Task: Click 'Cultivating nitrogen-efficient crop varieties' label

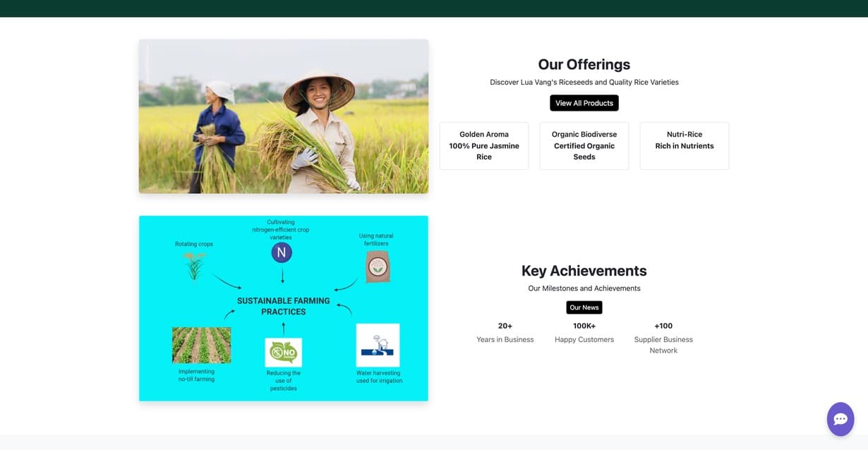Action: pyautogui.click(x=281, y=230)
